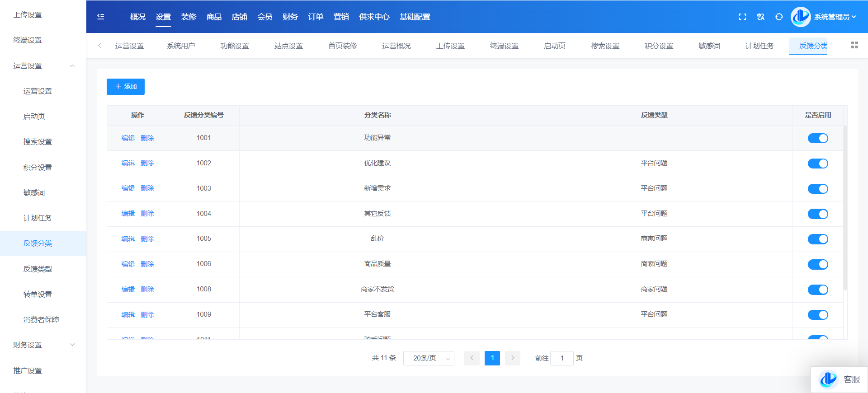Switch off the 1009 平台客服 category toggle
Viewport: 868px width, 393px height.
click(x=817, y=315)
